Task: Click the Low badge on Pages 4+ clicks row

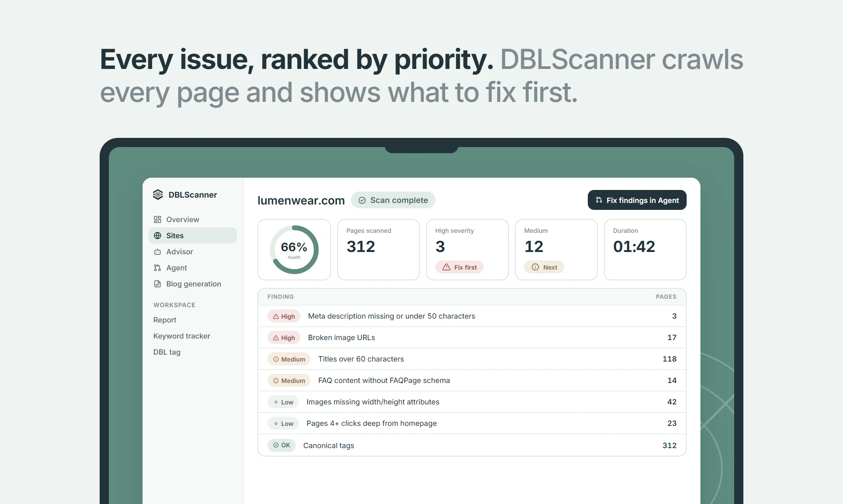Action: click(283, 424)
